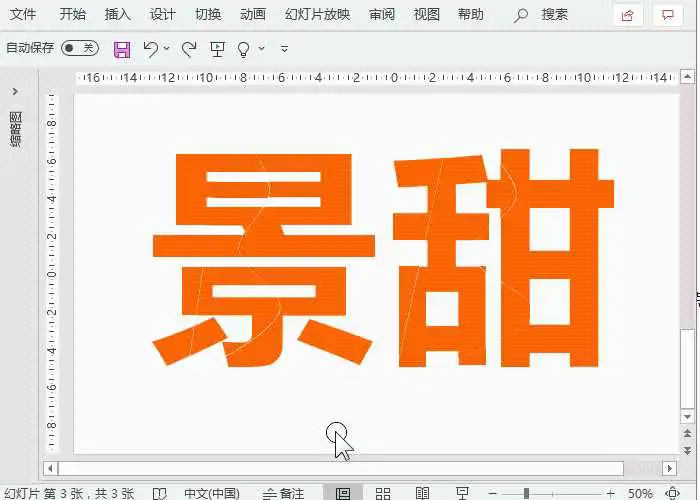
Task: Switch to Slide Sorter view icon
Action: tap(383, 493)
